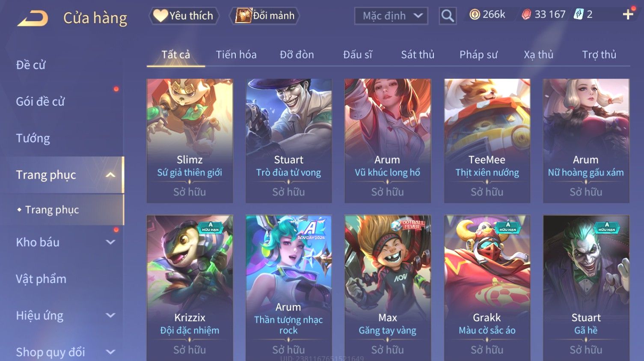Expand Shop quy đổi section

[110, 352]
